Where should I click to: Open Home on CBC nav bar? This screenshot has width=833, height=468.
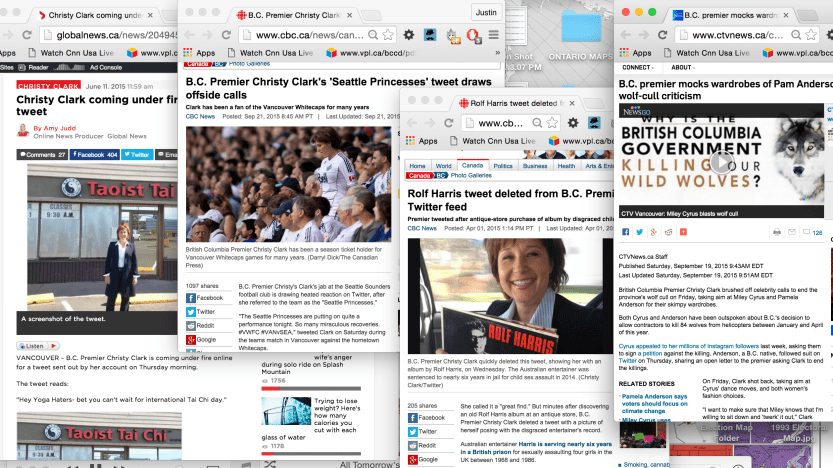[x=417, y=166]
